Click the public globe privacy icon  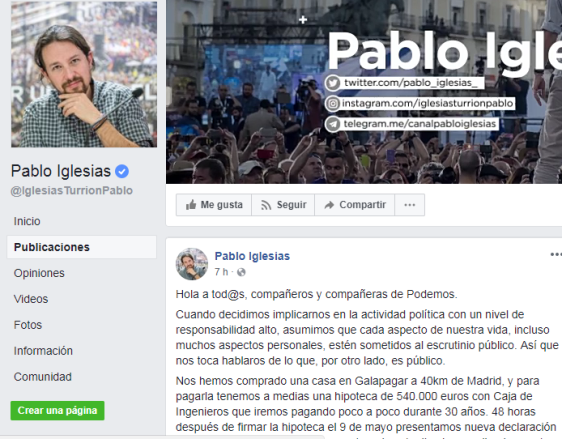[241, 272]
